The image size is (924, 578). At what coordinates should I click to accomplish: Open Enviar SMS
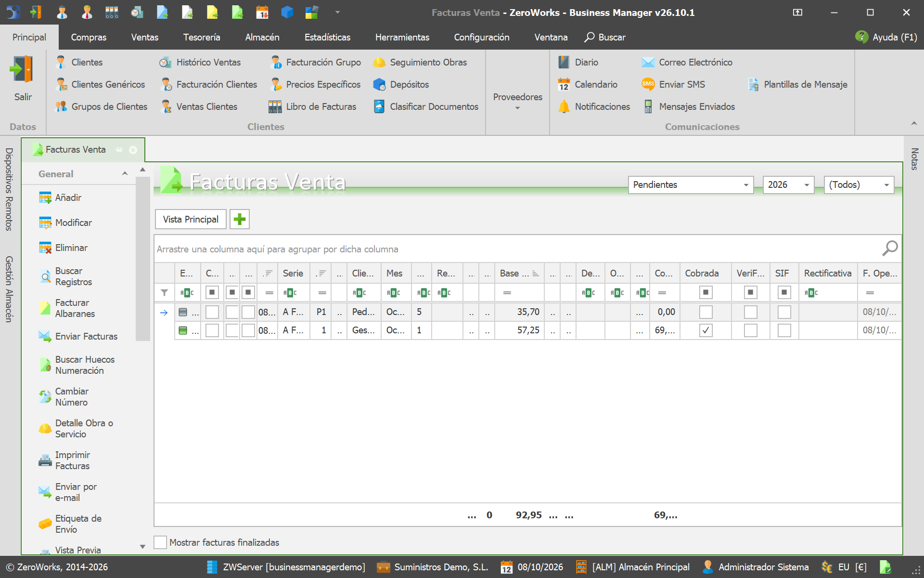[x=673, y=84]
